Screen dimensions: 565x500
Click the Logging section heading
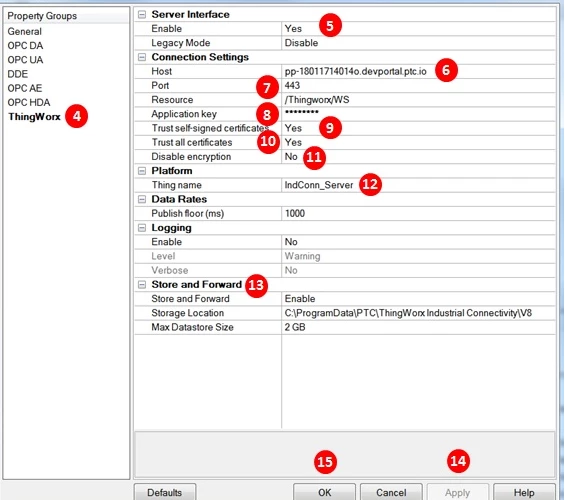(171, 228)
